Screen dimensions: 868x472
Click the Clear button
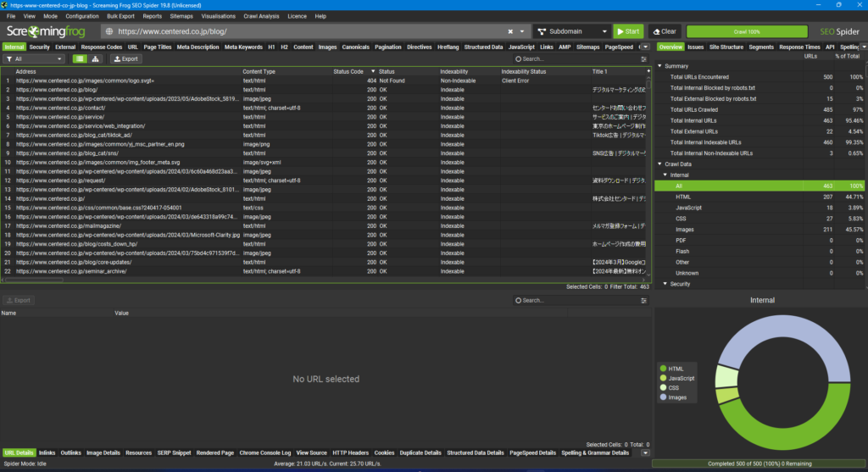[665, 31]
